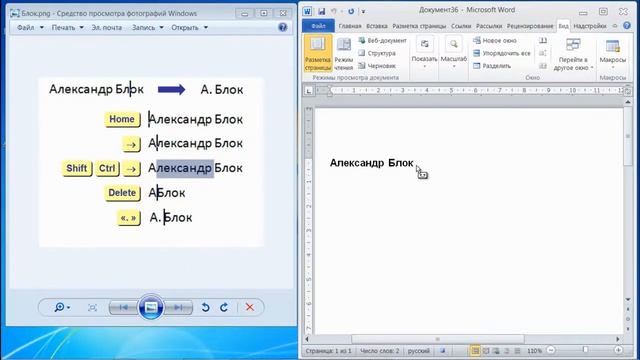Open the Разметка страницы ribbon tab
Image resolution: width=640 pixels, height=360 pixels.
(x=419, y=26)
